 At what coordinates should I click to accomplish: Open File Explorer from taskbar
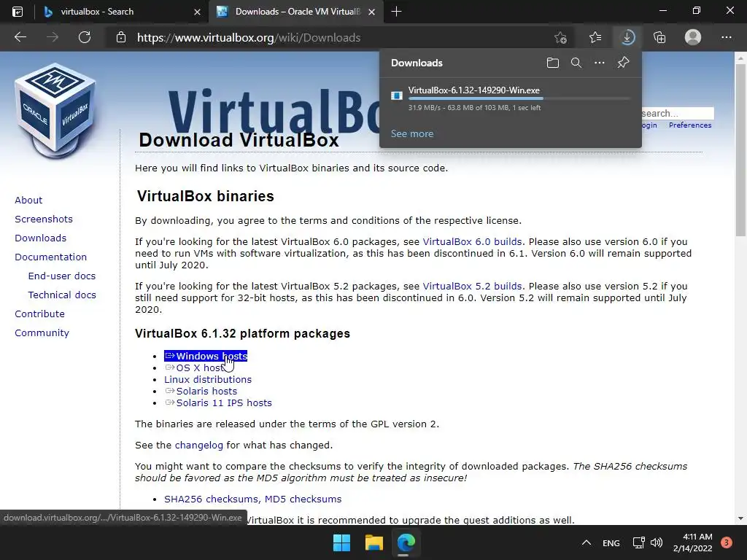pos(374,542)
